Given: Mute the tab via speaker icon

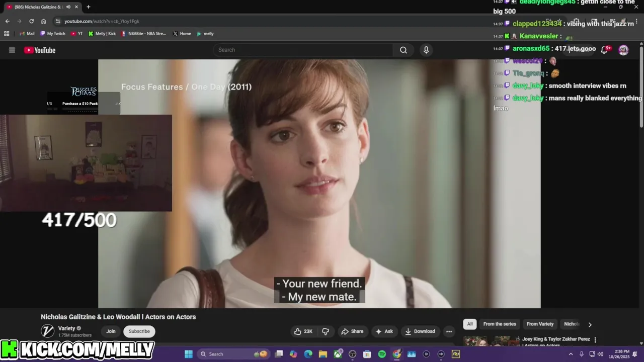Looking at the screenshot, I should (x=68, y=7).
